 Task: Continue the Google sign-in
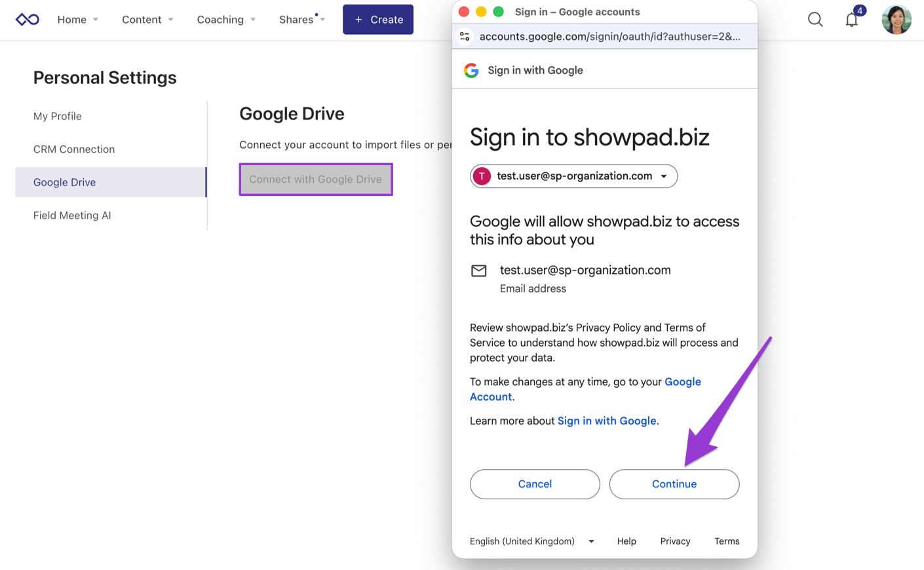point(674,484)
